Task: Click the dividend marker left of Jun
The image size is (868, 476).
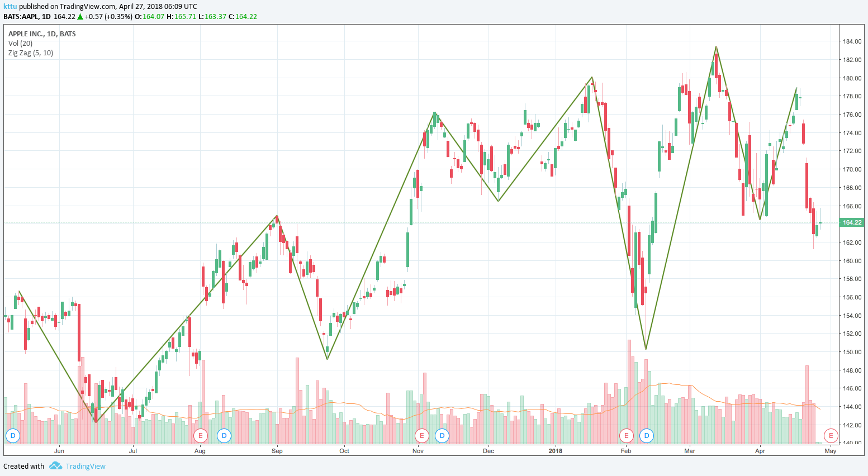Action: 12,436
